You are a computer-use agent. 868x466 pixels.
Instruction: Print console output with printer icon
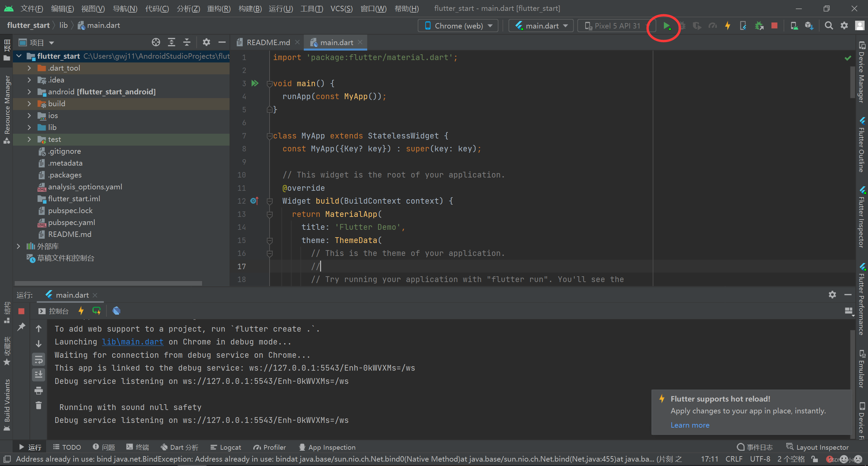(x=39, y=391)
